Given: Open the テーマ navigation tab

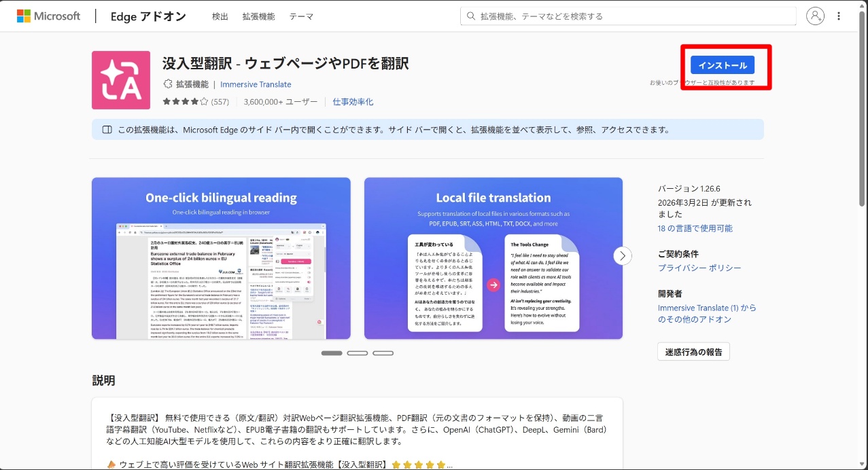Looking at the screenshot, I should (x=301, y=16).
